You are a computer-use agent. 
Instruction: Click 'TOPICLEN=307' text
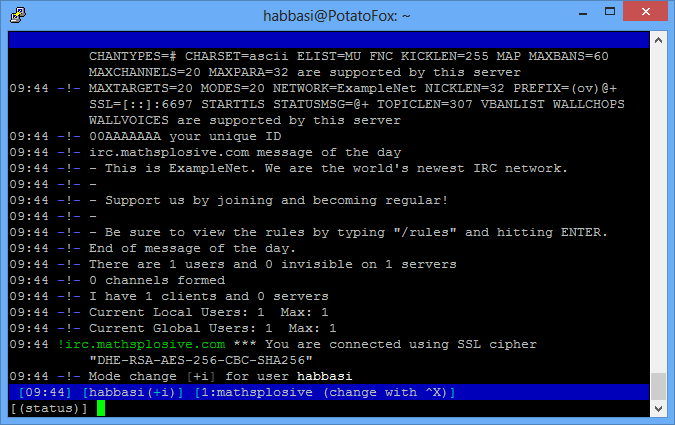coord(424,104)
